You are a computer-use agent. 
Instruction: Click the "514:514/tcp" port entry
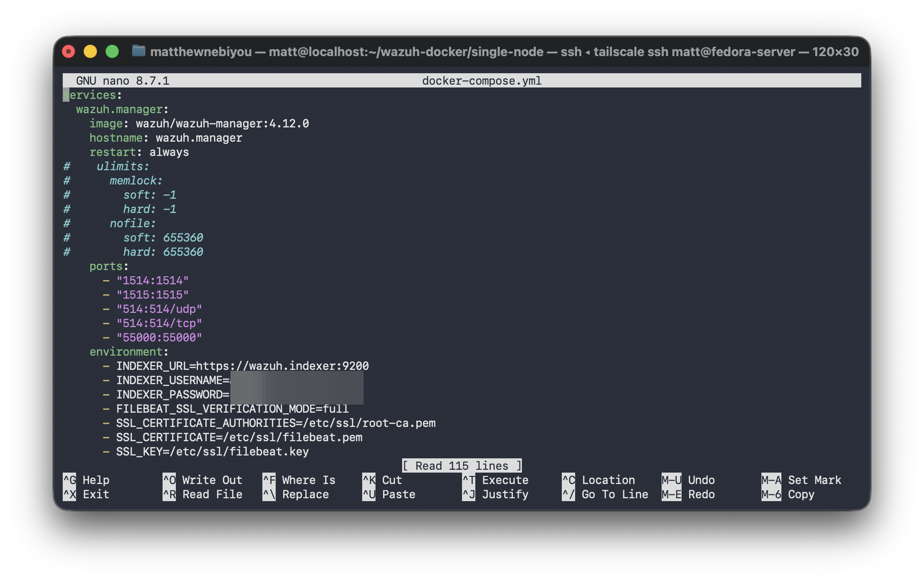point(159,323)
